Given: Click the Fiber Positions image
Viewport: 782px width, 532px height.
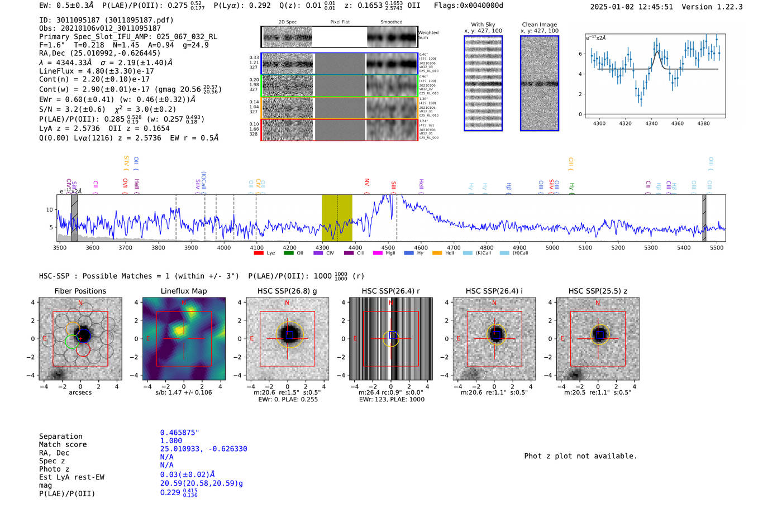Looking at the screenshot, I should point(80,339).
